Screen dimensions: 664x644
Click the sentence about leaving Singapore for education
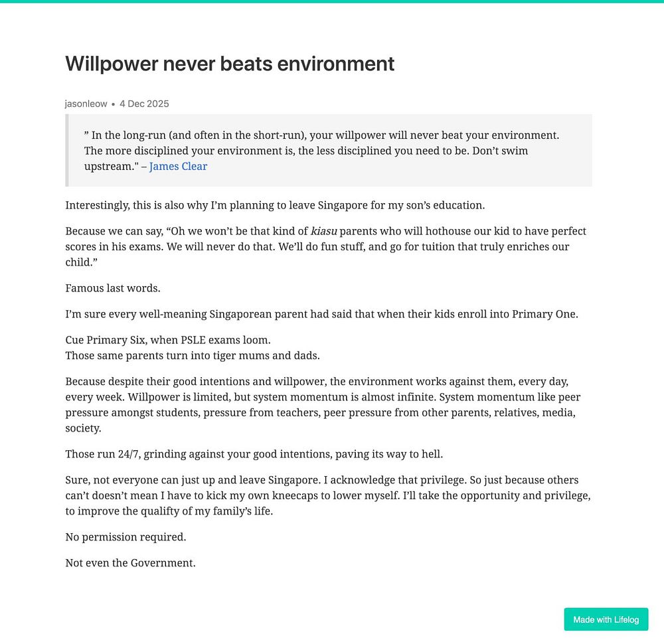point(275,205)
